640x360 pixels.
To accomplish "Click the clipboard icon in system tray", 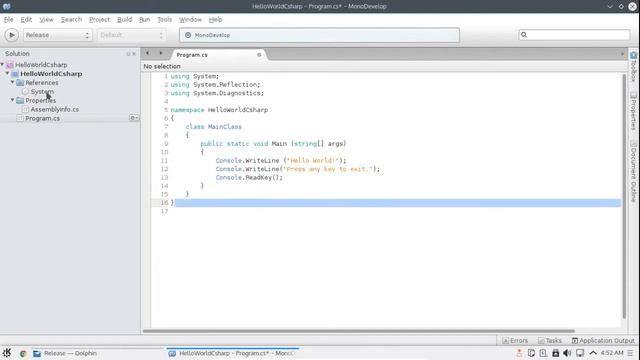I will (531, 353).
